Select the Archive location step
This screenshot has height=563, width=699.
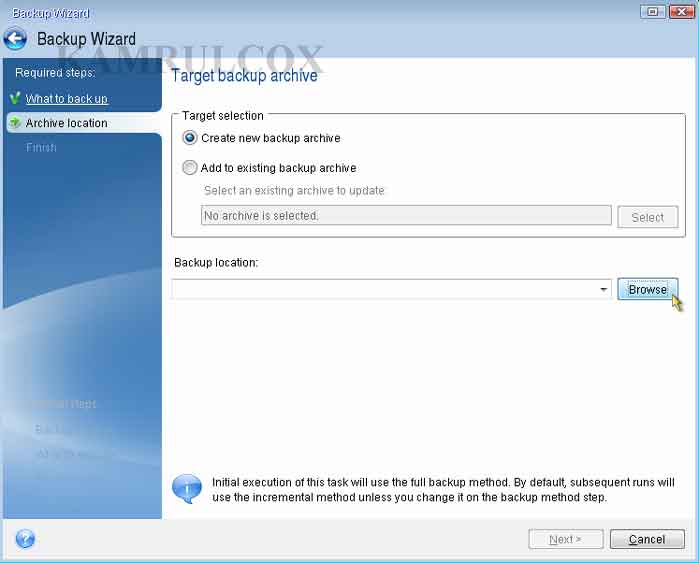66,123
